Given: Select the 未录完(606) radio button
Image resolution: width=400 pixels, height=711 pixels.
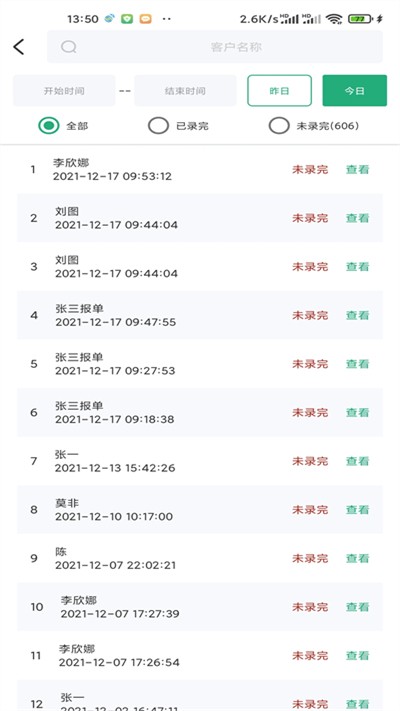Looking at the screenshot, I should (279, 126).
